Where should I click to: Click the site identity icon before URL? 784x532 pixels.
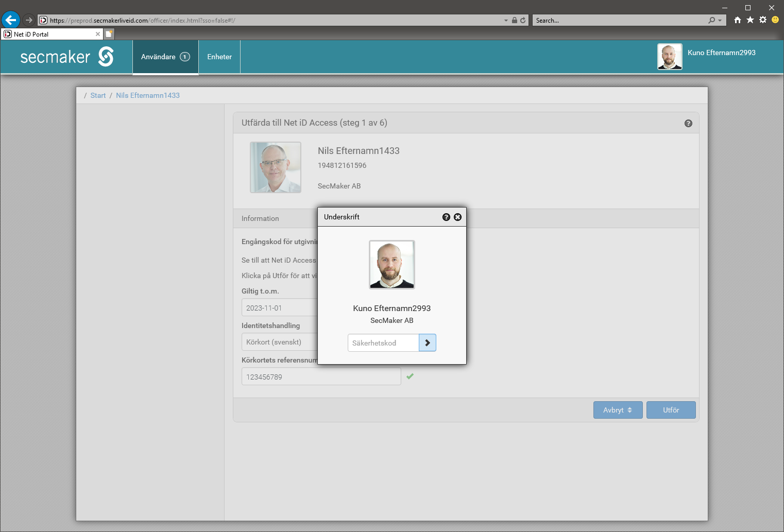pos(43,20)
